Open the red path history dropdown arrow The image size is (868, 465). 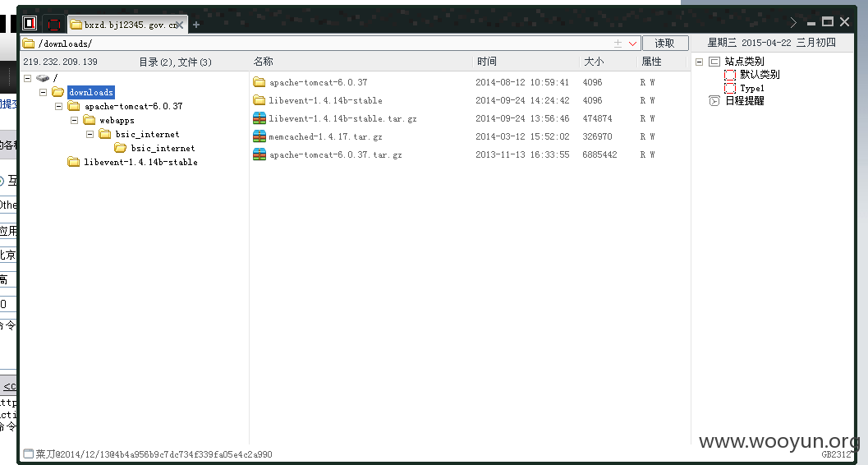point(633,44)
